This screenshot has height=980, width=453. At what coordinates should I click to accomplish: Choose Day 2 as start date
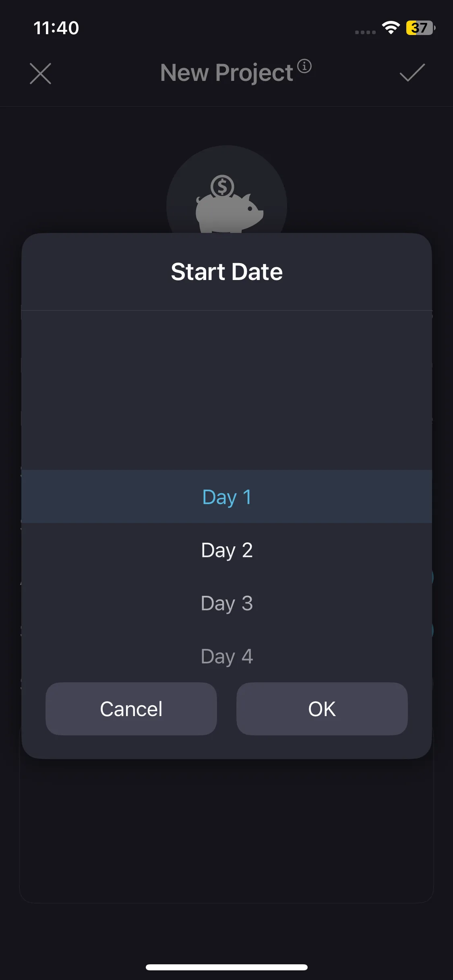point(227,550)
